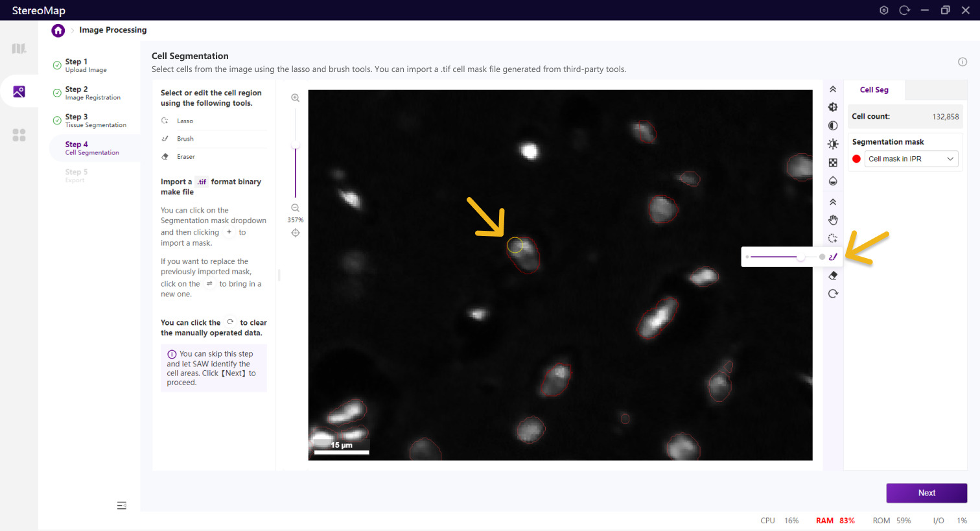Viewport: 980px width, 531px height.
Task: Click the Next button
Action: 926,493
